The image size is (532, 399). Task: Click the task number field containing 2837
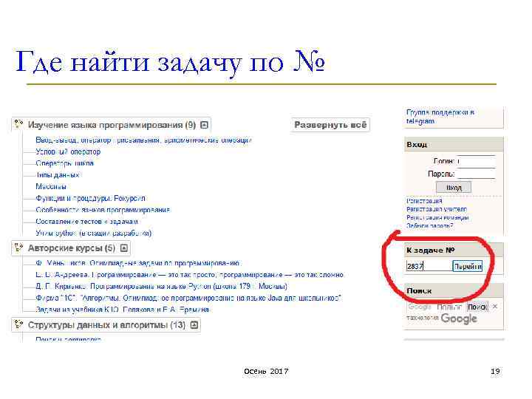click(429, 266)
